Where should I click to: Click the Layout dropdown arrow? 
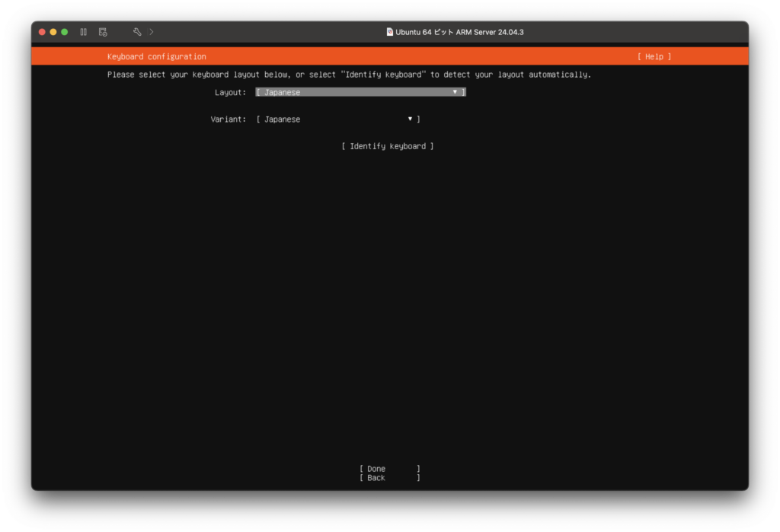(x=455, y=92)
